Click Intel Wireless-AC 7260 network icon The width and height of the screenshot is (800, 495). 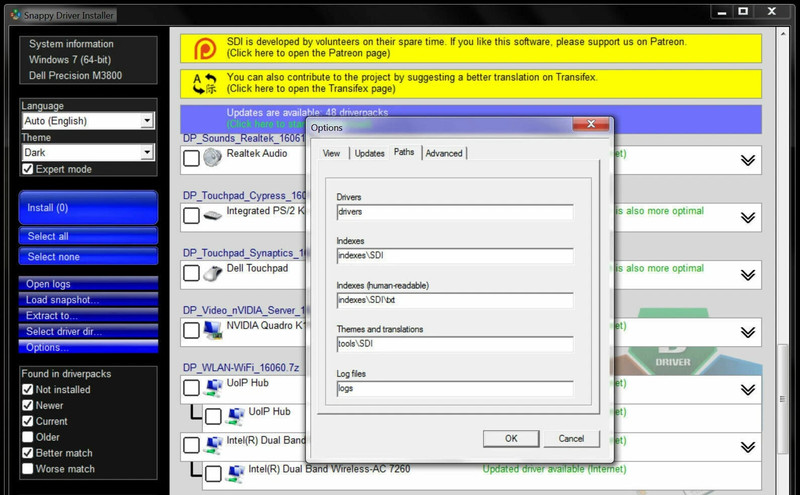click(234, 474)
